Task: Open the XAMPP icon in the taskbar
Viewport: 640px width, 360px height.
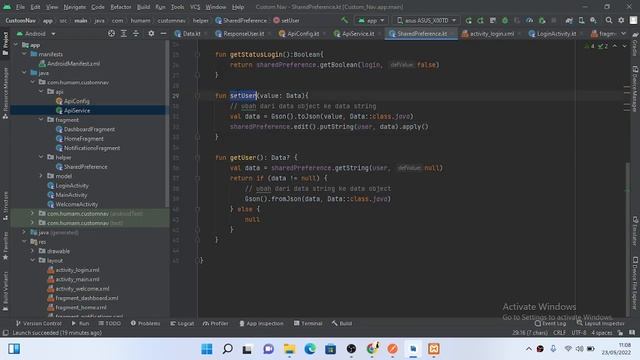Action: pos(433,349)
